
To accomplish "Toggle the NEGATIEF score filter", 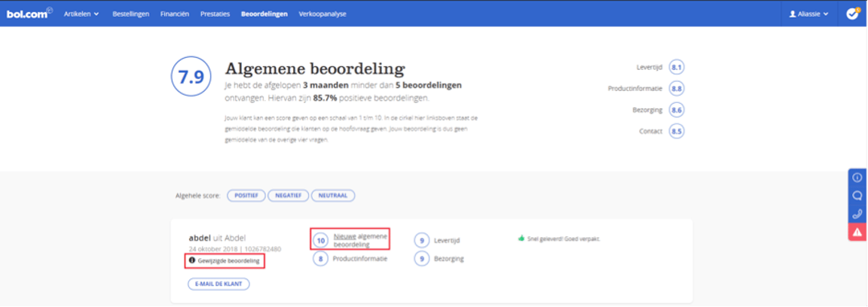I will (x=288, y=196).
